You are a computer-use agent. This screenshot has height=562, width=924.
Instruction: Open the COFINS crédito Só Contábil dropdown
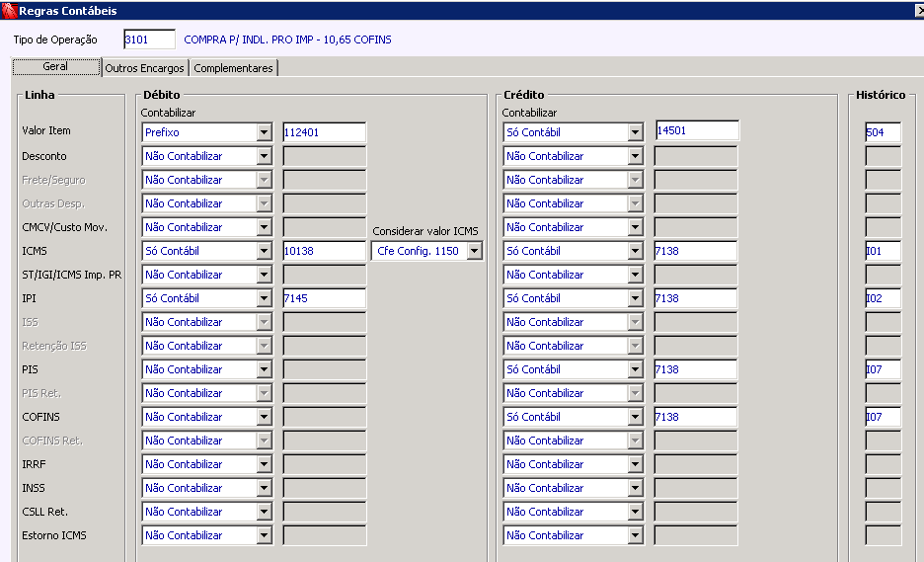point(573,417)
